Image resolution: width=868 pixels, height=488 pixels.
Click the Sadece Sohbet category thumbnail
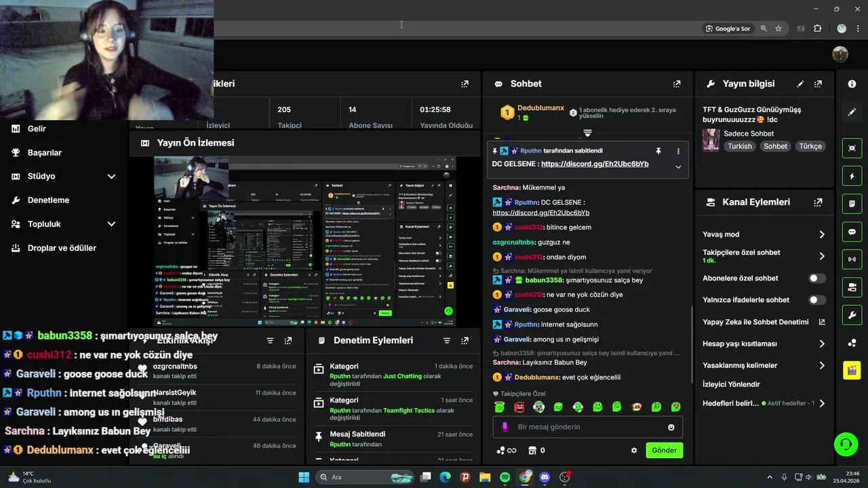pos(711,140)
